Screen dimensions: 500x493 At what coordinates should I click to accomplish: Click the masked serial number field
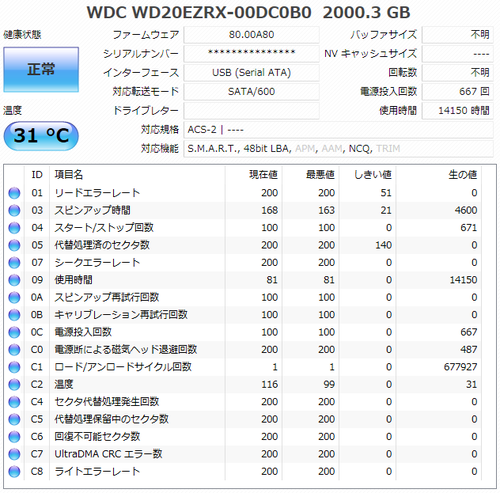(x=251, y=54)
